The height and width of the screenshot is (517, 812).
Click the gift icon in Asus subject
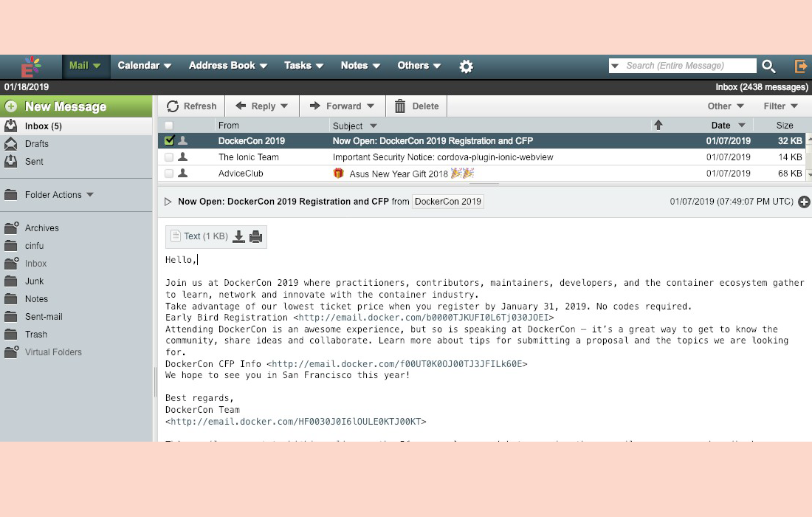point(338,173)
